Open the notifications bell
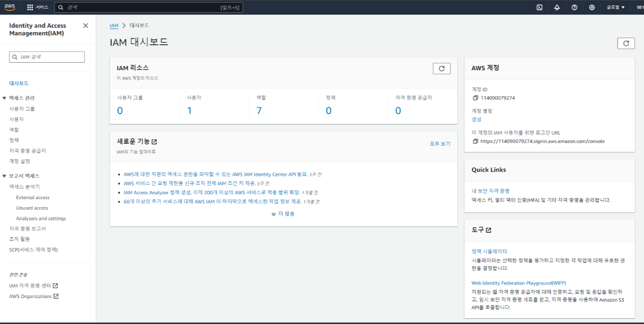 pyautogui.click(x=557, y=7)
